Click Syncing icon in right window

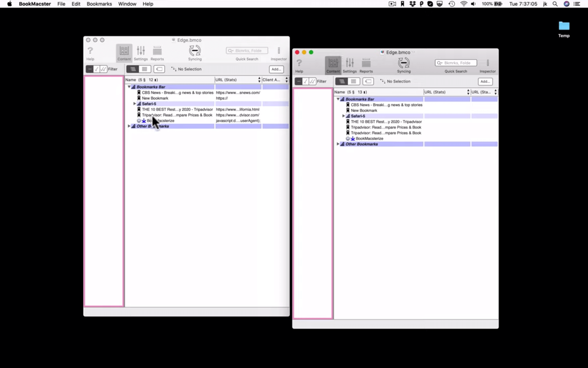[404, 63]
